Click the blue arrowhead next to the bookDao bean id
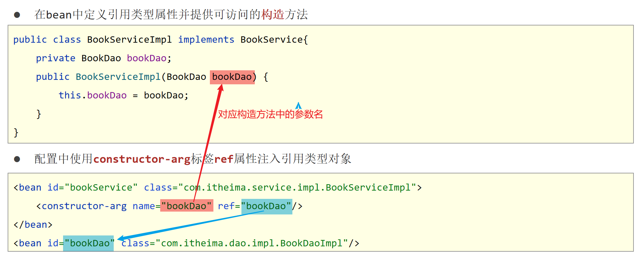Screen dimensions: 644x259 [x=121, y=238]
